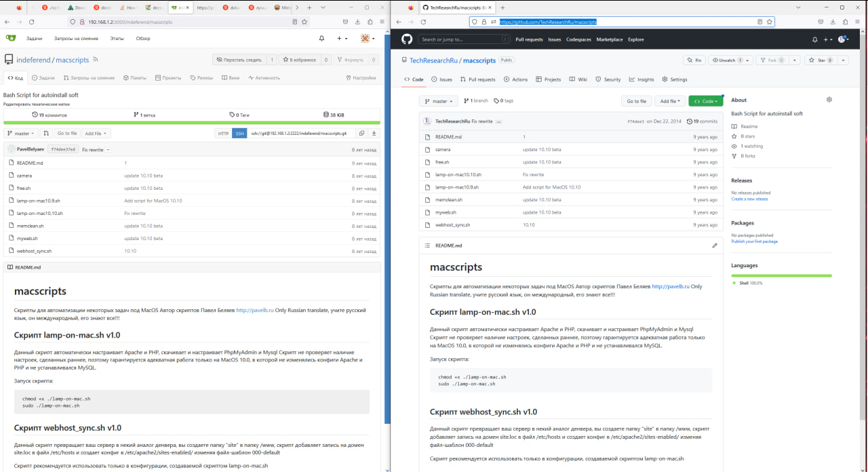This screenshot has width=868, height=472.
Task: Click the SSH clone URL text field in Gitea
Action: click(x=301, y=134)
